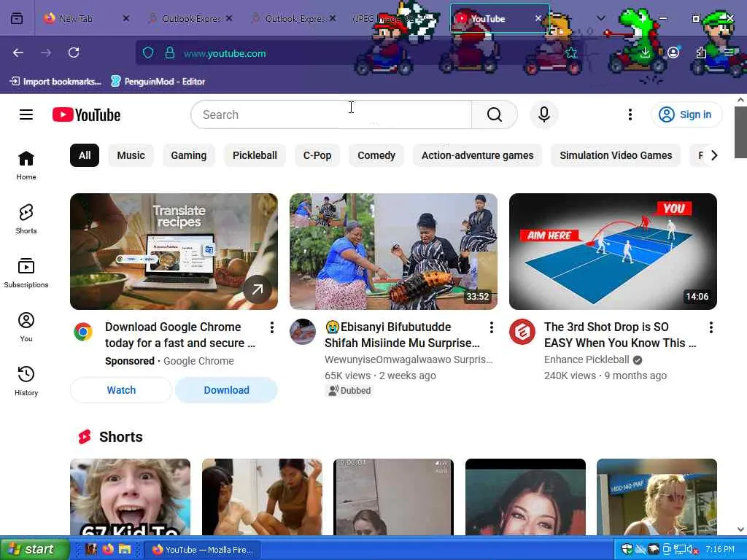This screenshot has width=747, height=560.
Task: Click the search magnifier button
Action: click(494, 114)
